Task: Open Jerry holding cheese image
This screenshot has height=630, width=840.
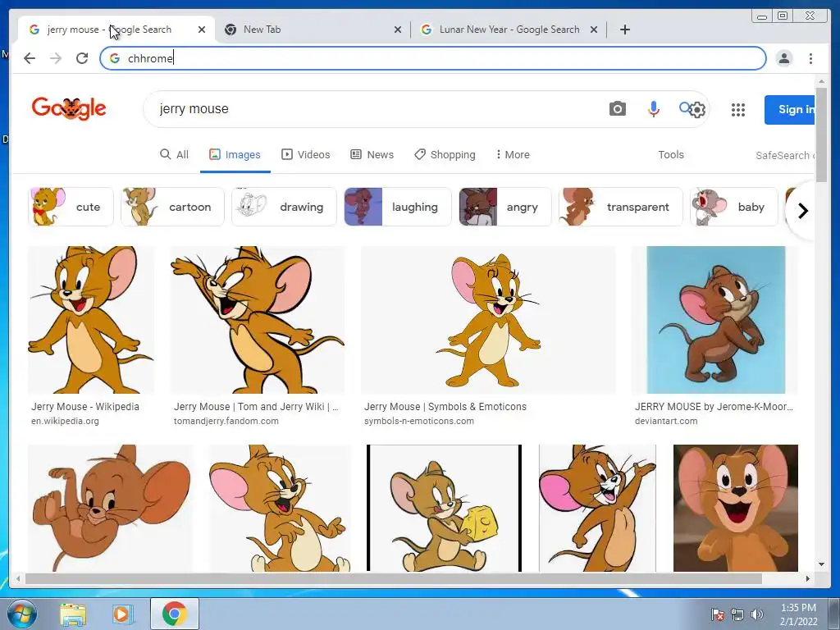Action: click(444, 508)
